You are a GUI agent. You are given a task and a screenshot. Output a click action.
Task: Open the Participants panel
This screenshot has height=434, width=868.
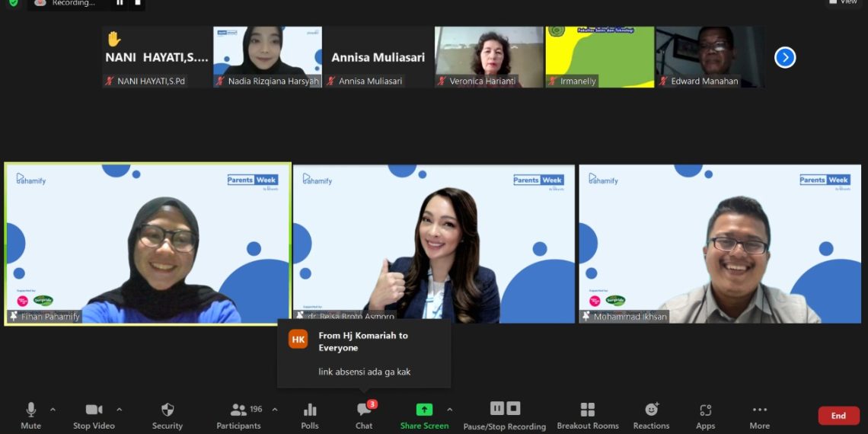tap(238, 416)
